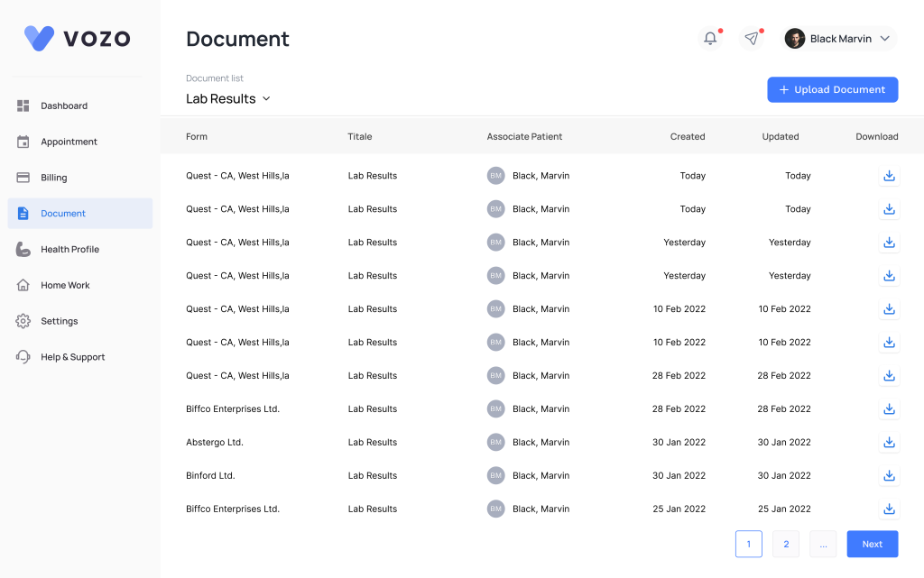Expand the ellipsis pagination button
Screen dimensions: 924x578
coord(823,545)
